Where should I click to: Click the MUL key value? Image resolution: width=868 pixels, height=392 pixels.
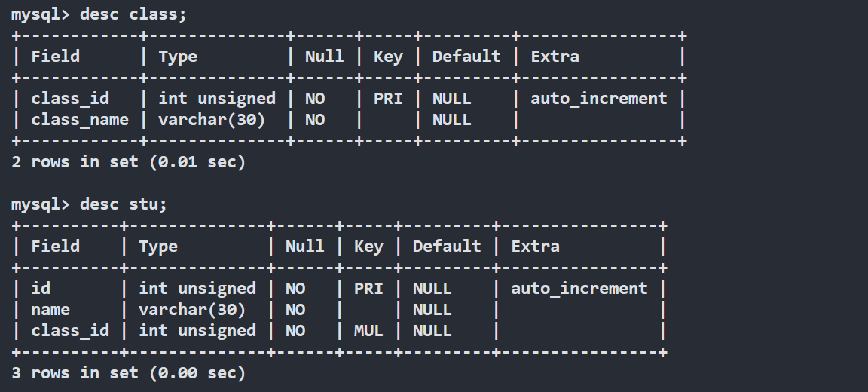(x=368, y=331)
